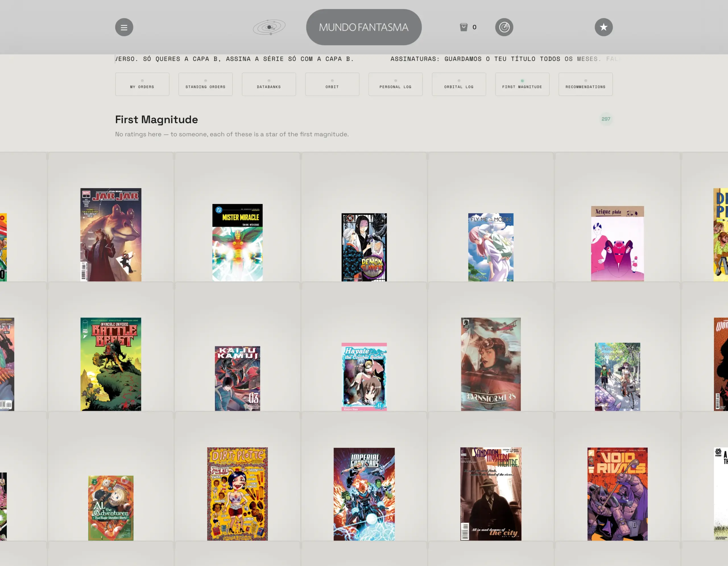
Task: Select the Void Rivals cover
Action: [x=617, y=494]
